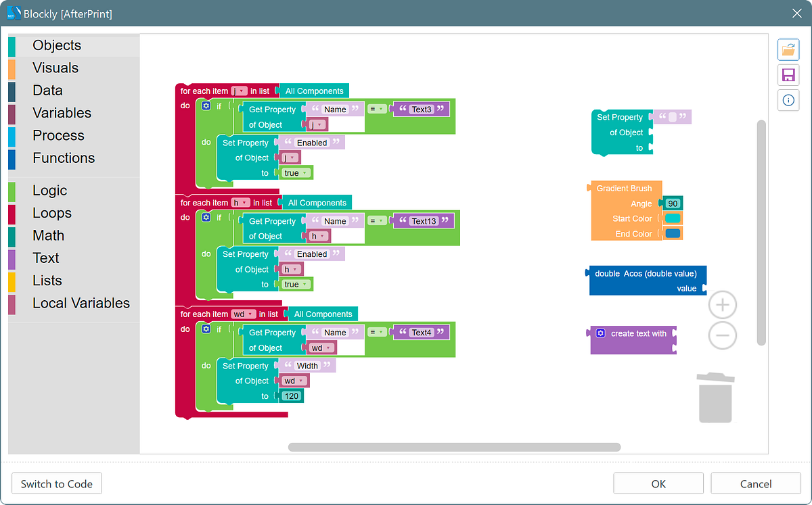Click the Switch to Code button
Image resolution: width=812 pixels, height=505 pixels.
56,483
